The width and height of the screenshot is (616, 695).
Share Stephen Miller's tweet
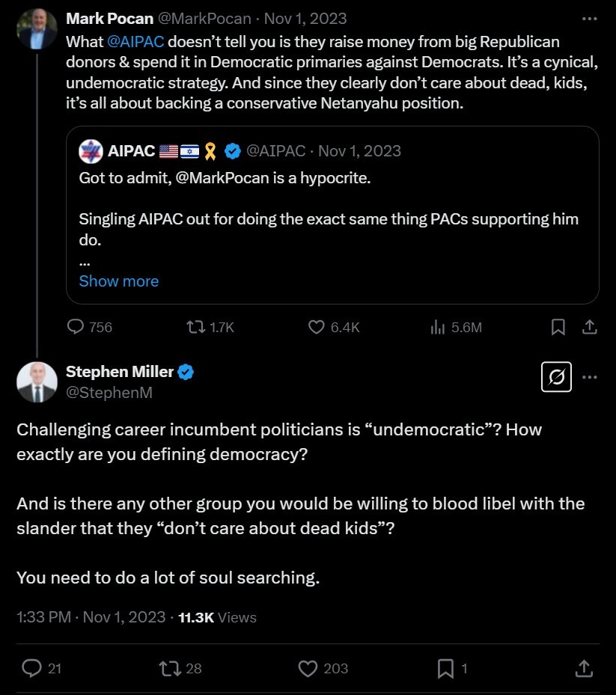click(584, 668)
